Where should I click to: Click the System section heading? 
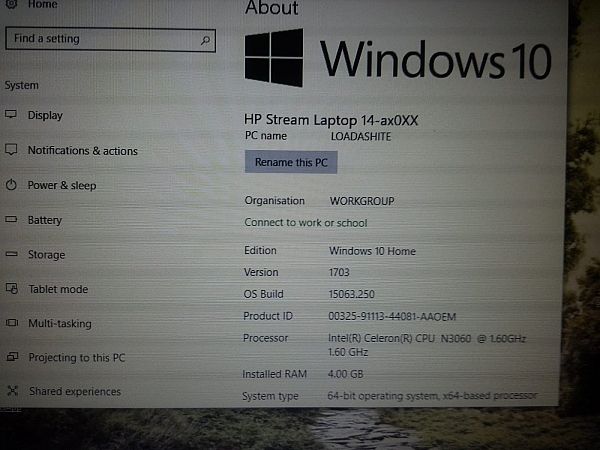[x=21, y=85]
